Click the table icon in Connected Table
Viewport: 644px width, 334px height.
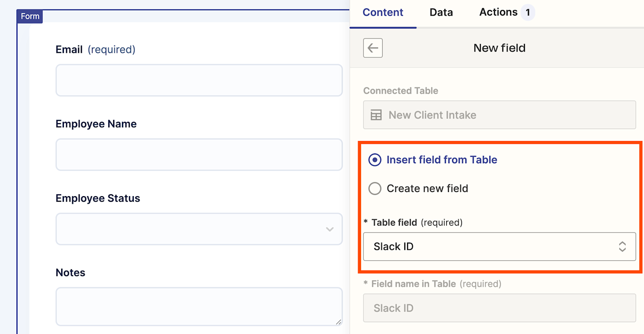[x=376, y=115]
